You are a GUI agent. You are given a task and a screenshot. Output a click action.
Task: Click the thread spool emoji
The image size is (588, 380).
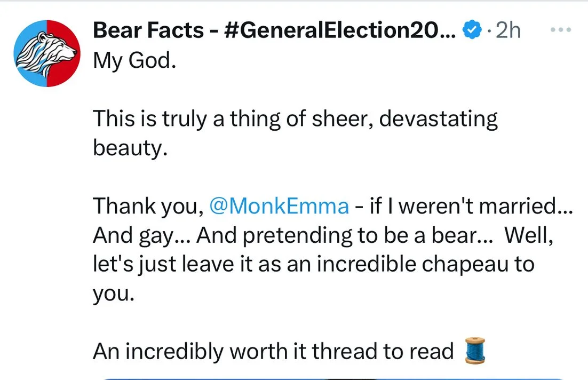click(473, 351)
